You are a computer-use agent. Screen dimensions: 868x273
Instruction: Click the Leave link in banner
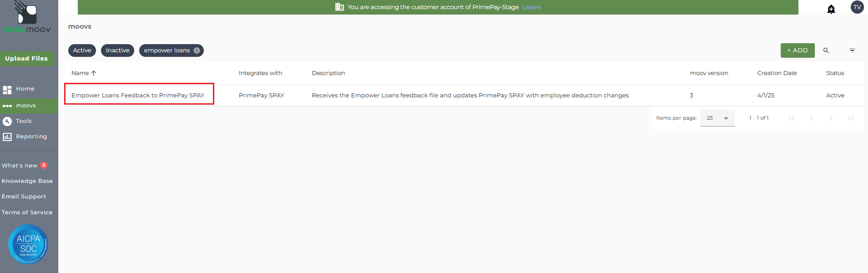click(x=531, y=7)
